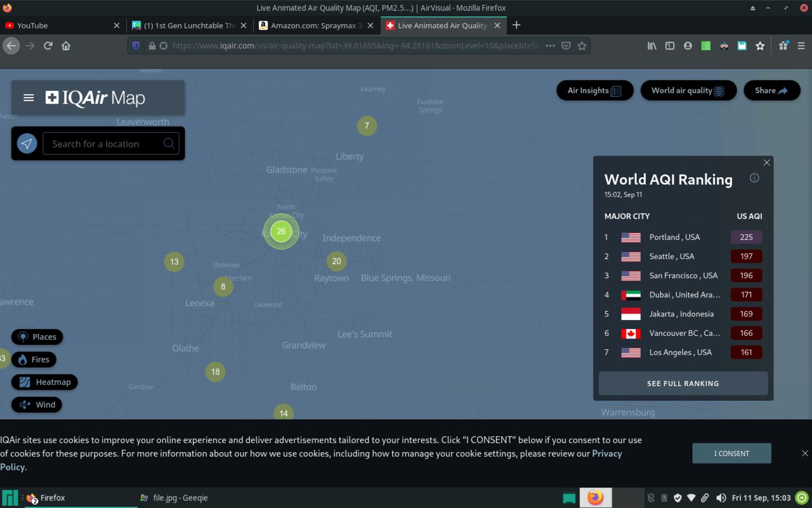This screenshot has height=508, width=812.
Task: Click the search magnifier icon
Action: [169, 144]
